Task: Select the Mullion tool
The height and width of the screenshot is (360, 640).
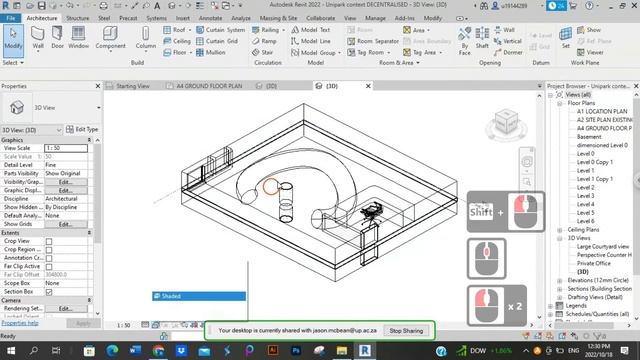Action: click(x=211, y=53)
